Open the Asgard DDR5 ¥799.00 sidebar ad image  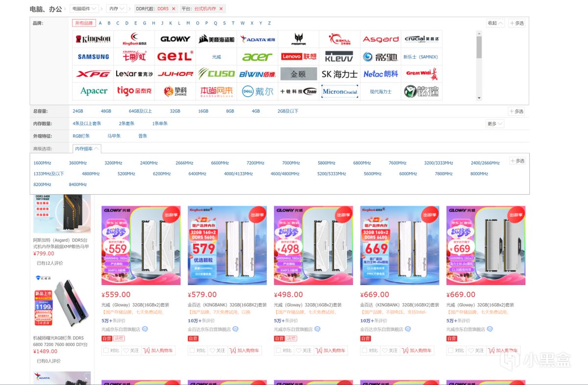pos(62,213)
